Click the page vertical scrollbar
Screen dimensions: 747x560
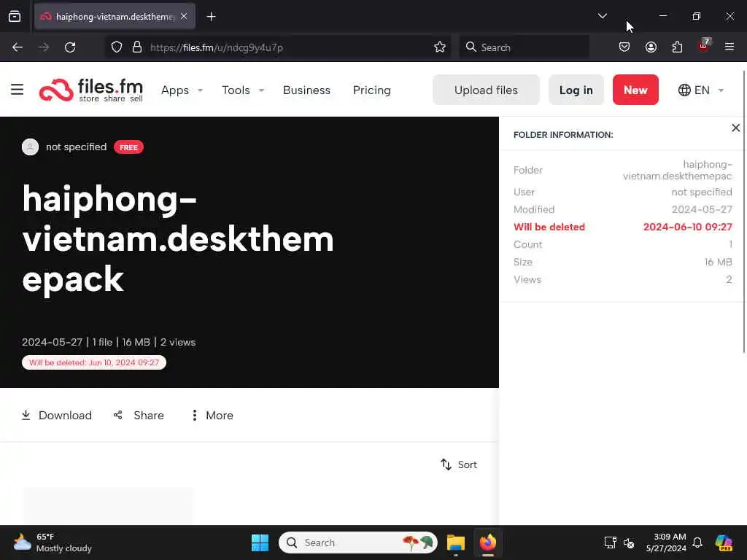(743, 212)
